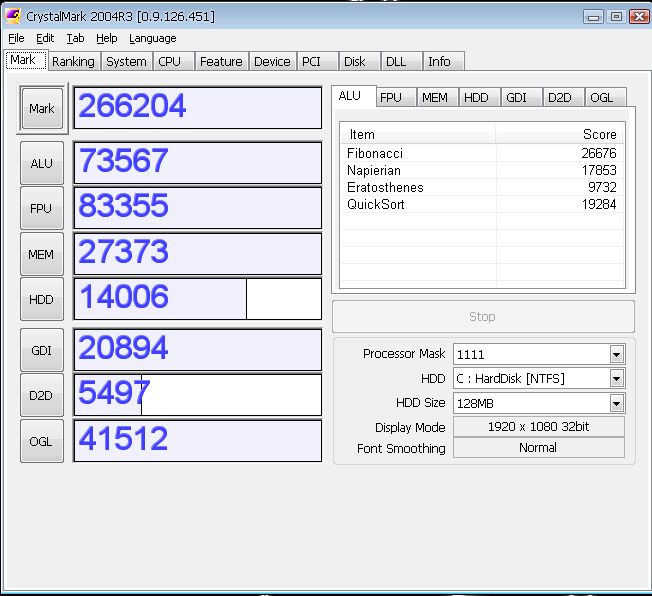Open the Language menu
Screen dimensions: 652x596
153,38
